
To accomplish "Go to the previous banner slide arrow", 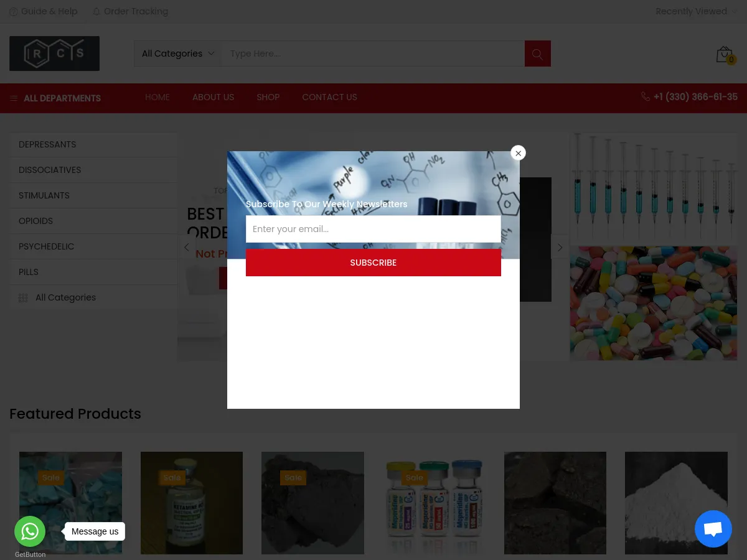I will tap(186, 247).
